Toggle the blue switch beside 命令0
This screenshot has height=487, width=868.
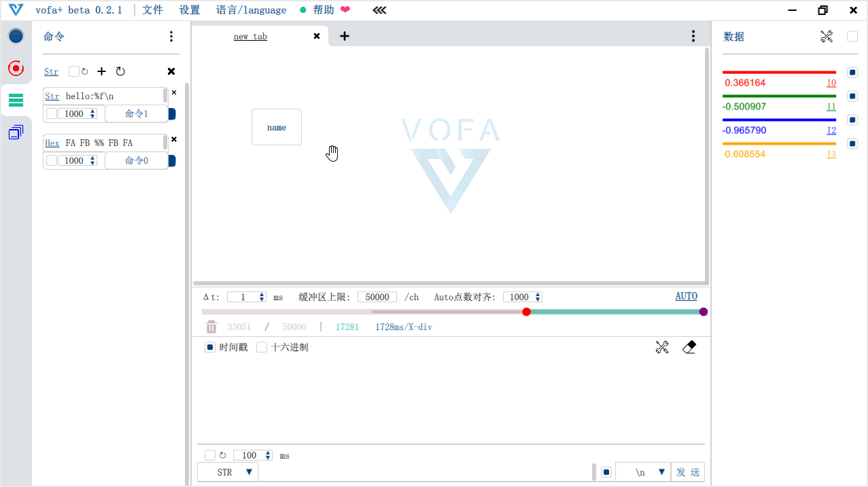pos(172,161)
